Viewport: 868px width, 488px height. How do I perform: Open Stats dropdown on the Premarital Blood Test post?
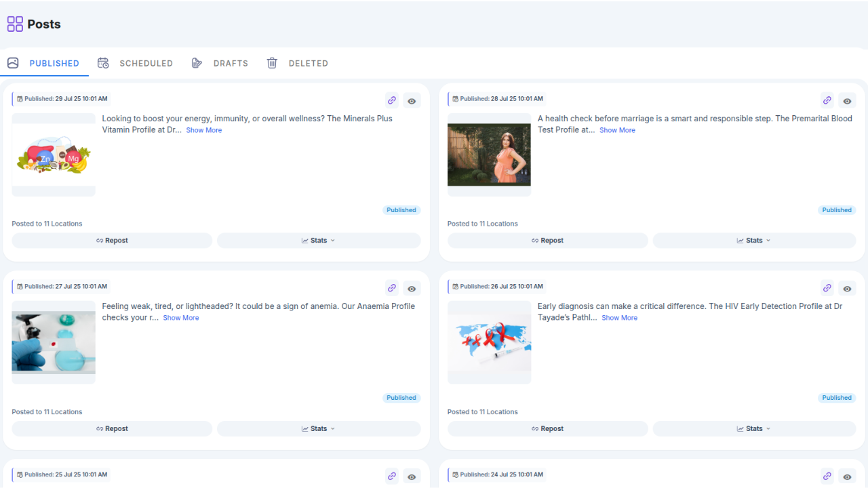point(753,240)
